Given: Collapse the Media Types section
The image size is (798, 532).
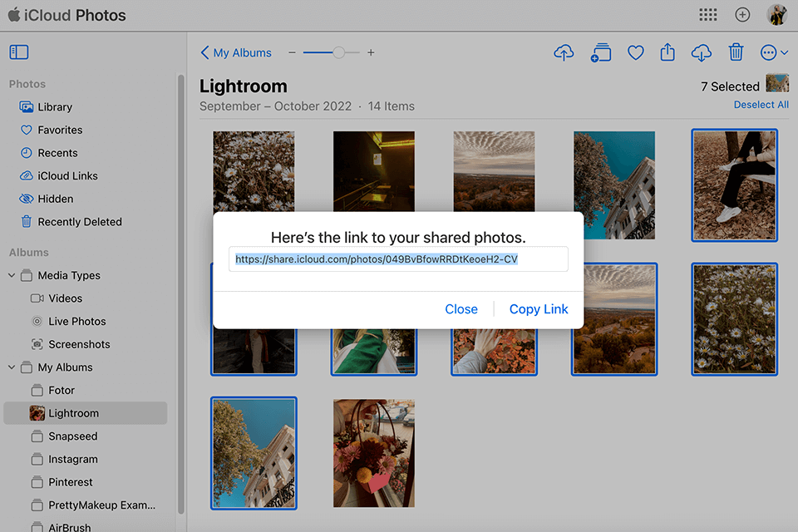Looking at the screenshot, I should pyautogui.click(x=12, y=275).
